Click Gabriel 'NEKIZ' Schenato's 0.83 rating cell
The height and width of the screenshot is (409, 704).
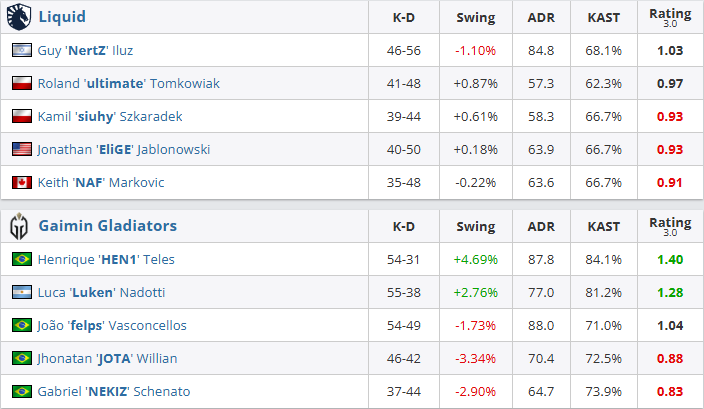click(x=669, y=391)
